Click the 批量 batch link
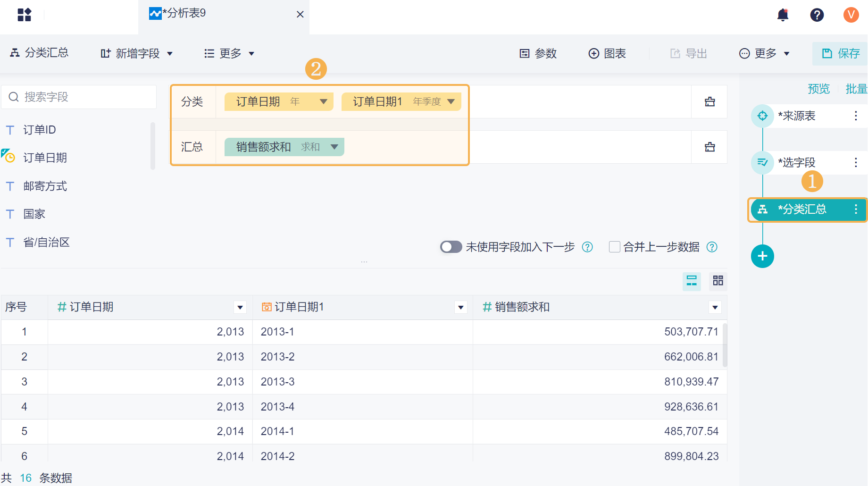The width and height of the screenshot is (868, 486). pyautogui.click(x=856, y=89)
